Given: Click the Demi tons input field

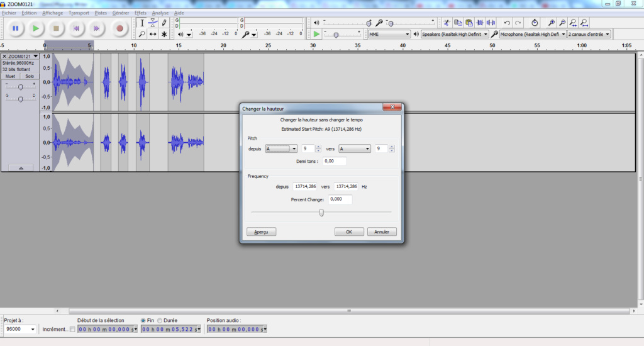Looking at the screenshot, I should tap(335, 161).
